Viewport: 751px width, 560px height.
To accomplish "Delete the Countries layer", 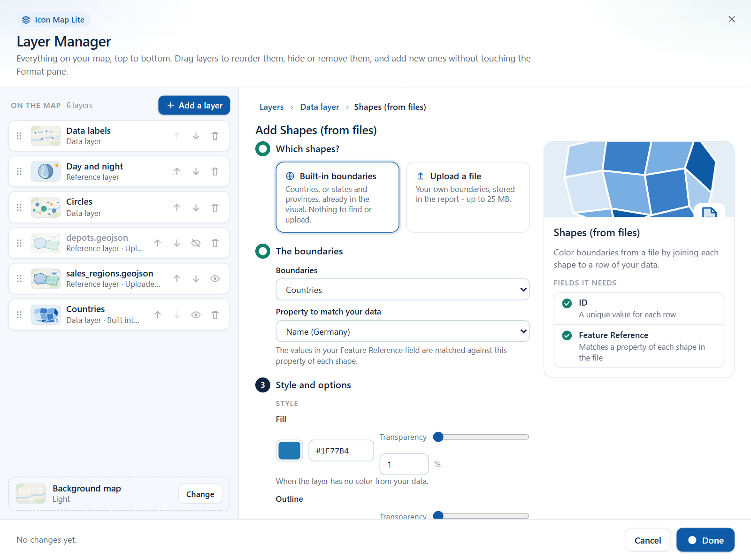I will click(215, 315).
